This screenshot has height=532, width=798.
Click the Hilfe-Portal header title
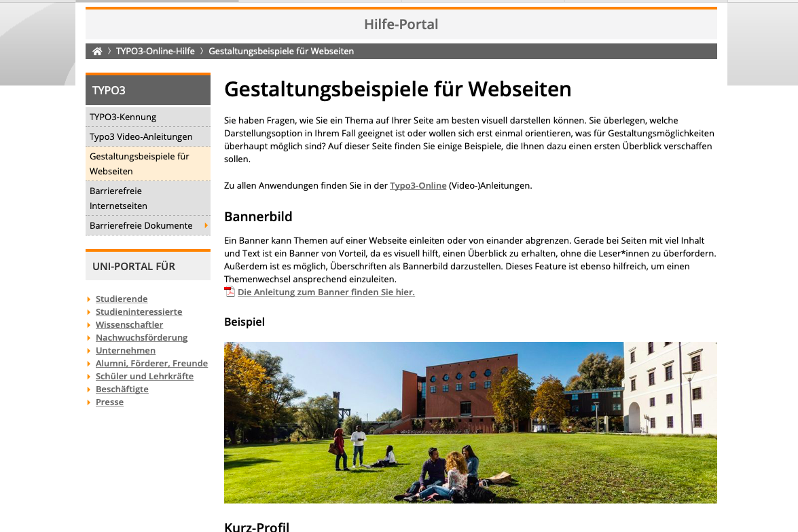(x=401, y=24)
